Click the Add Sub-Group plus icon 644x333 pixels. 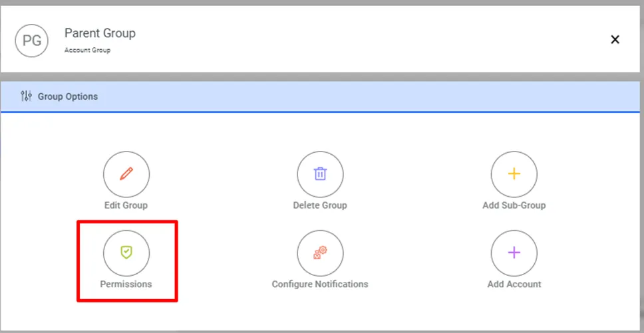[x=514, y=174]
